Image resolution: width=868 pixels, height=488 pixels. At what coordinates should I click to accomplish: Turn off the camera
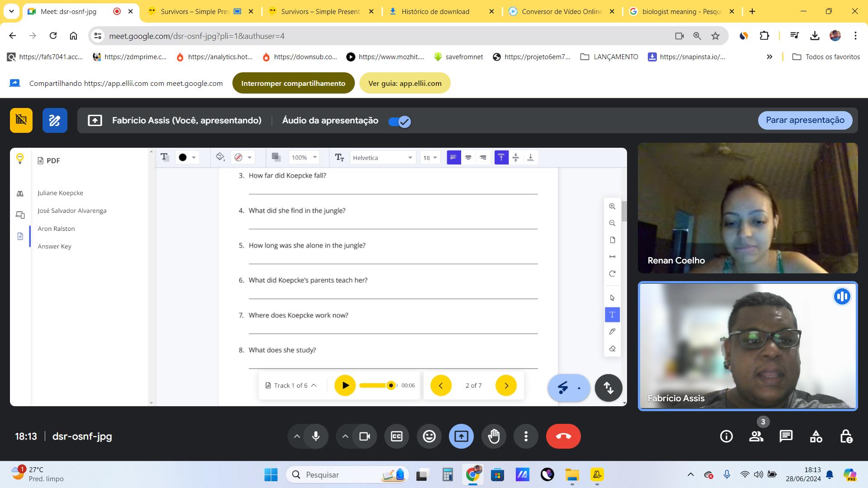[364, 436]
